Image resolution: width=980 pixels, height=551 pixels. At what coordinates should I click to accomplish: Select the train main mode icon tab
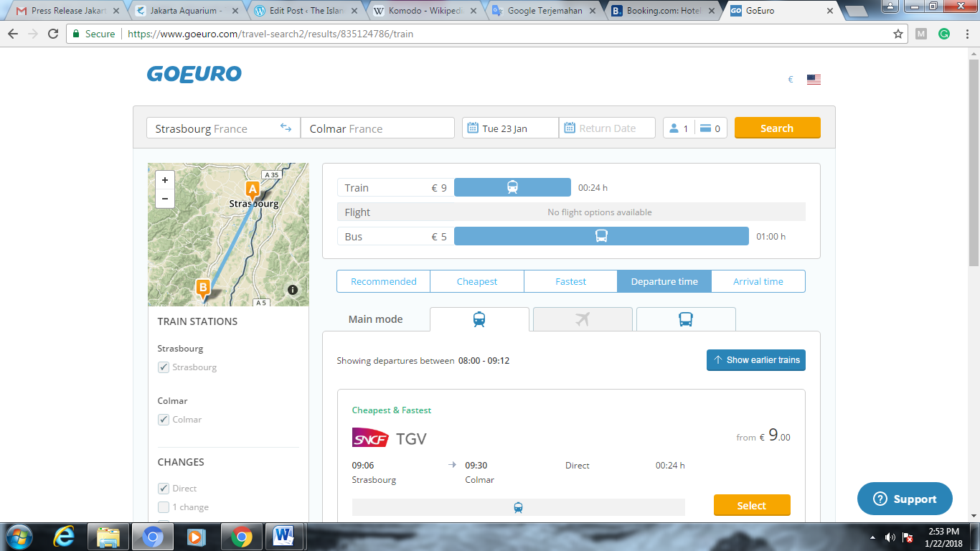(x=479, y=319)
